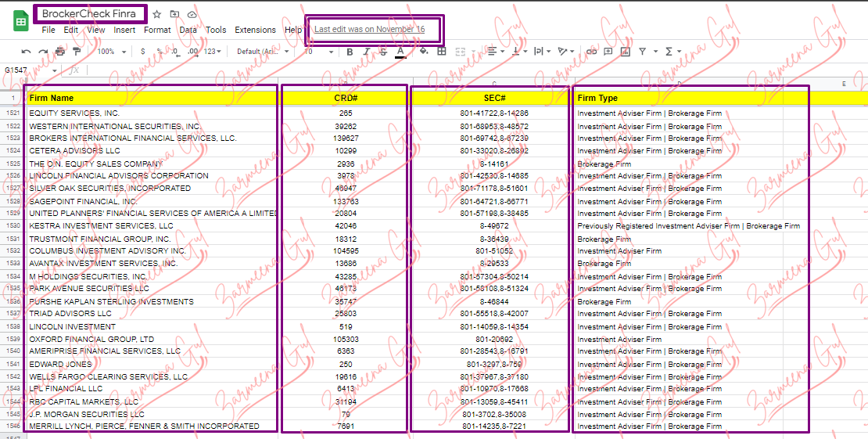Select the CRD# header cell

click(x=346, y=98)
